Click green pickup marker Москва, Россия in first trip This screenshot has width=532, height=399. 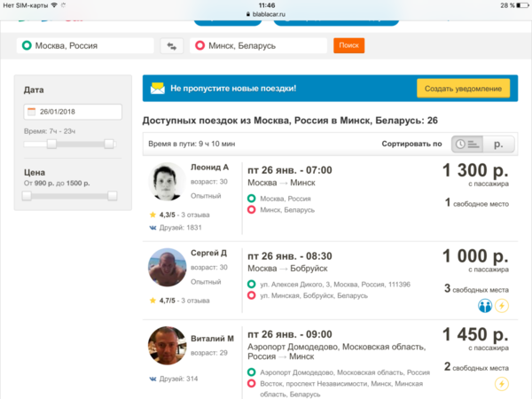coord(252,199)
